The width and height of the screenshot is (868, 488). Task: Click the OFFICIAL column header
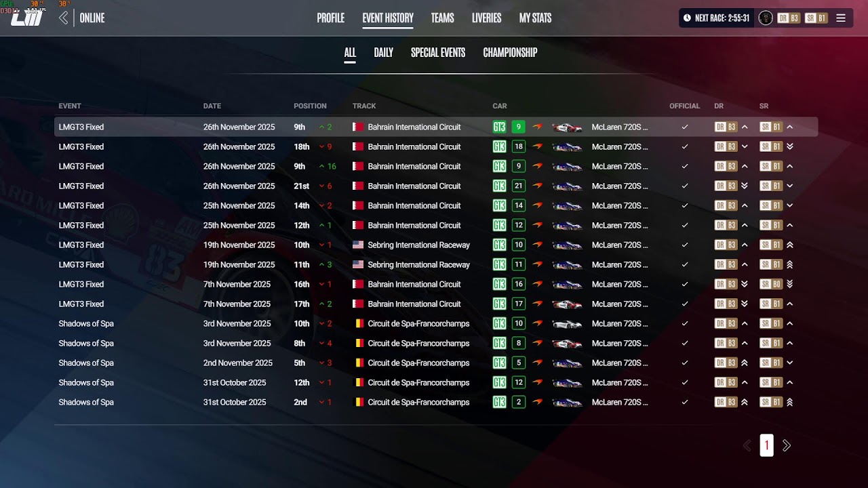point(684,106)
